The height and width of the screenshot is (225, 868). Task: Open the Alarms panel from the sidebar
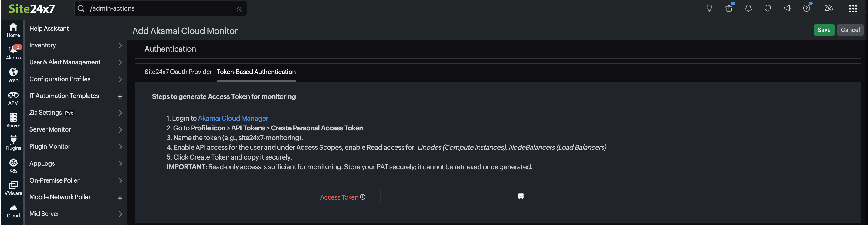pos(13,51)
